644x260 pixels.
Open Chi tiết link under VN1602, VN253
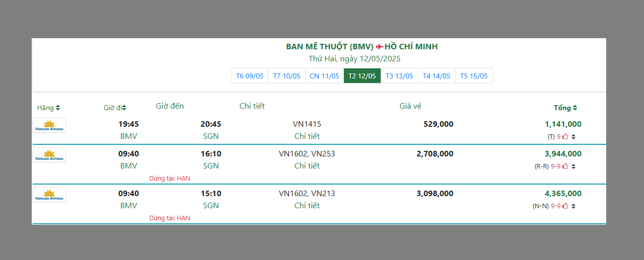(x=307, y=166)
